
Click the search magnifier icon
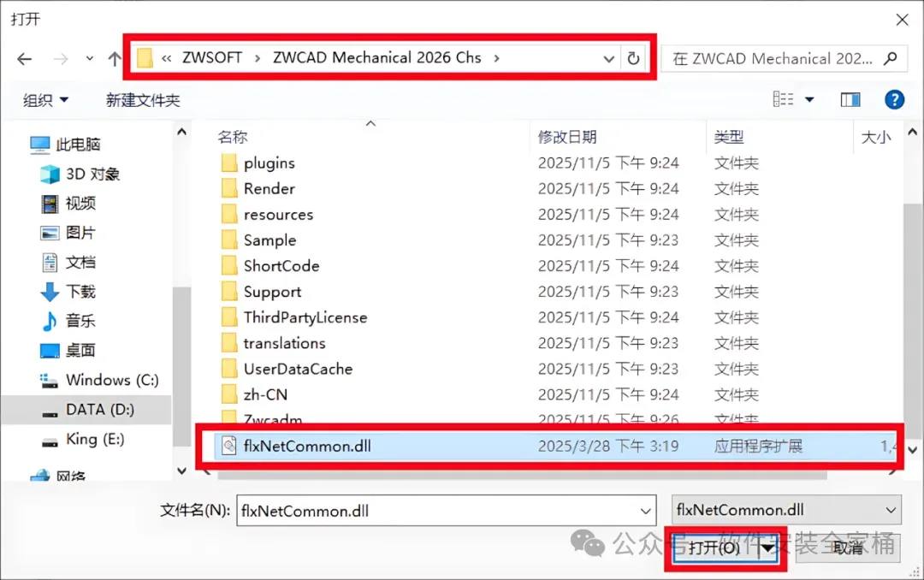[891, 58]
